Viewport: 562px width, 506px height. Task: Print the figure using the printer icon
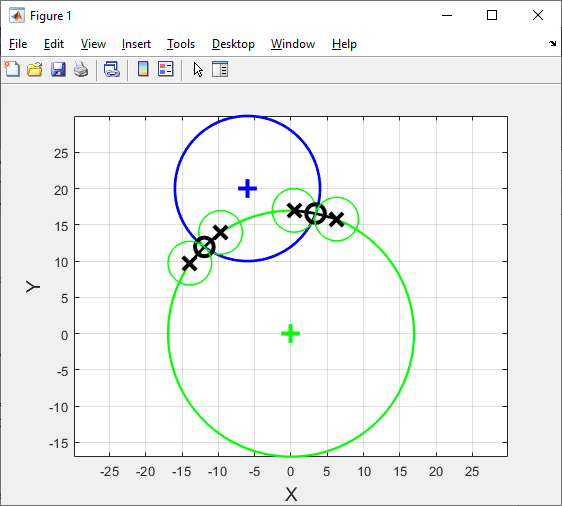click(81, 69)
